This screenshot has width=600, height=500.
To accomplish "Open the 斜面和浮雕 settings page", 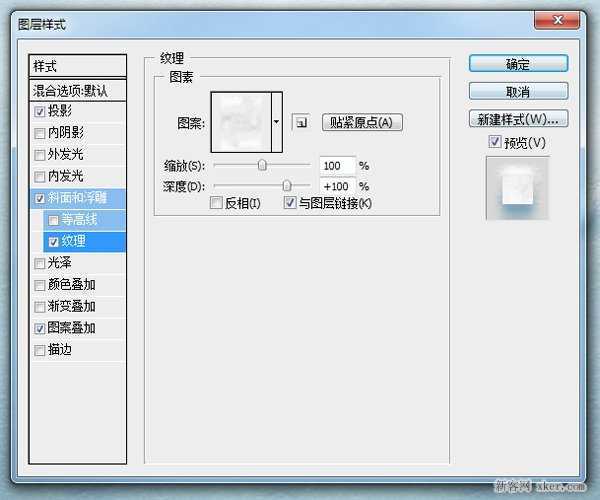I will [x=77, y=198].
